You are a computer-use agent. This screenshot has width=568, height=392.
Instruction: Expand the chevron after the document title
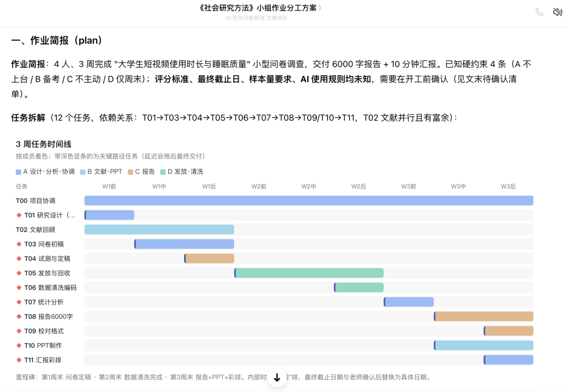(320, 8)
